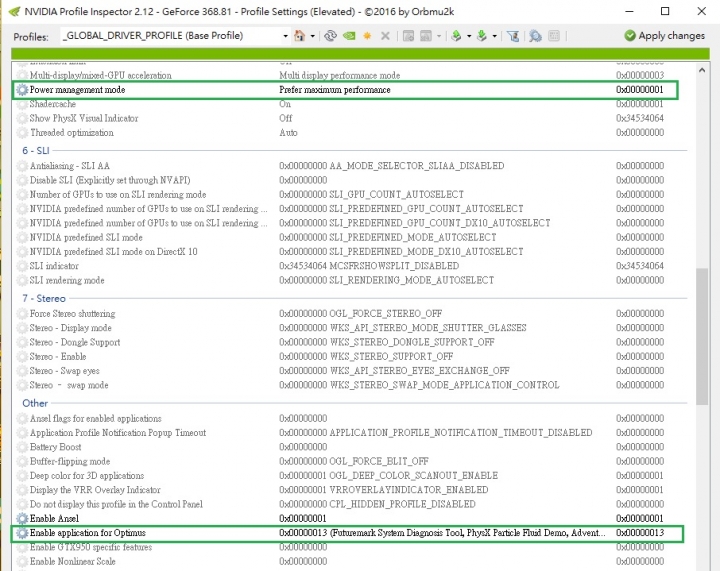
Task: Collapse the 'Other' section header
Action: pyautogui.click(x=35, y=403)
